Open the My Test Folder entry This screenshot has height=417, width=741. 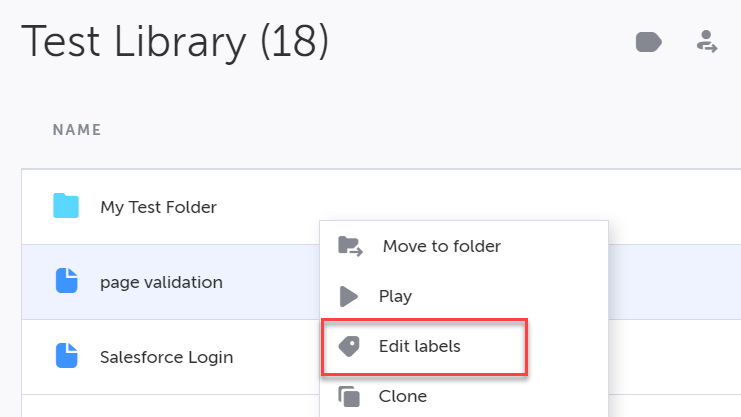pos(158,207)
